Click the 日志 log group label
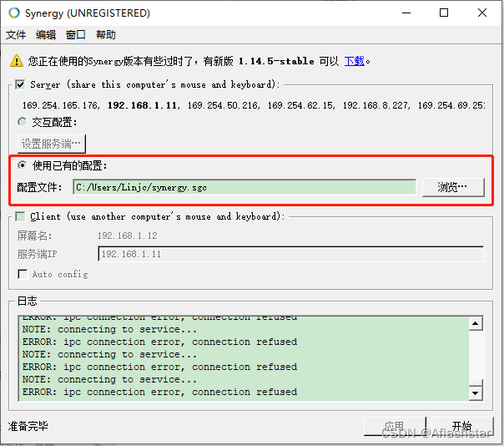 (27, 302)
